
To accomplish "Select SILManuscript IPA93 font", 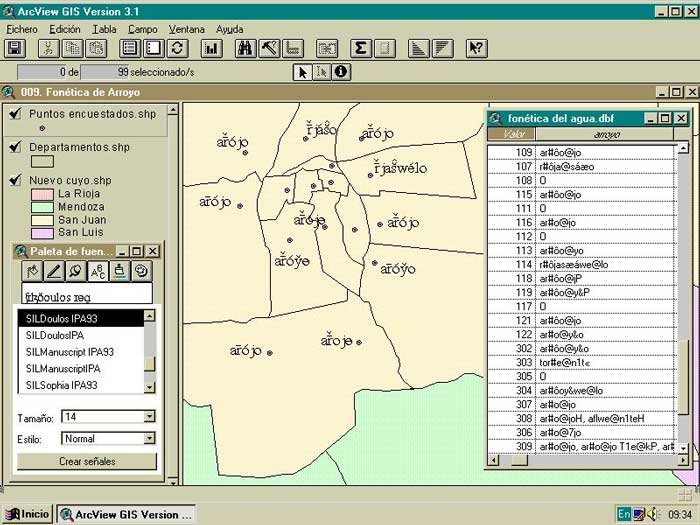I will pyautogui.click(x=81, y=352).
